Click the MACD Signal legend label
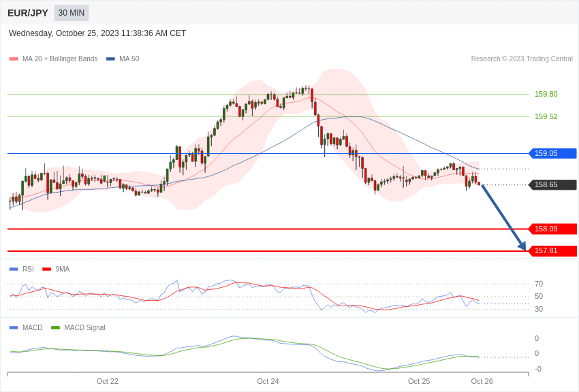 (x=84, y=327)
